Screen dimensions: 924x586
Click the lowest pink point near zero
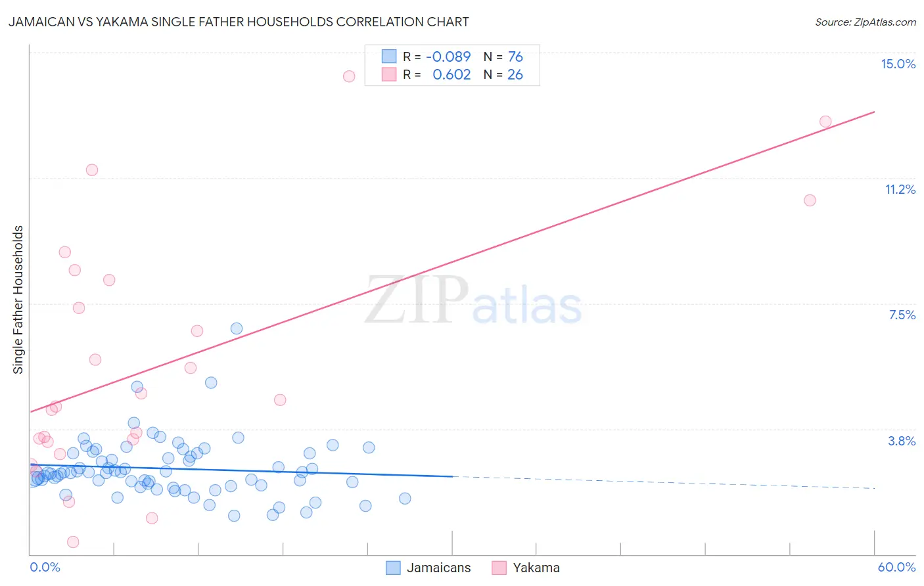tap(73, 542)
